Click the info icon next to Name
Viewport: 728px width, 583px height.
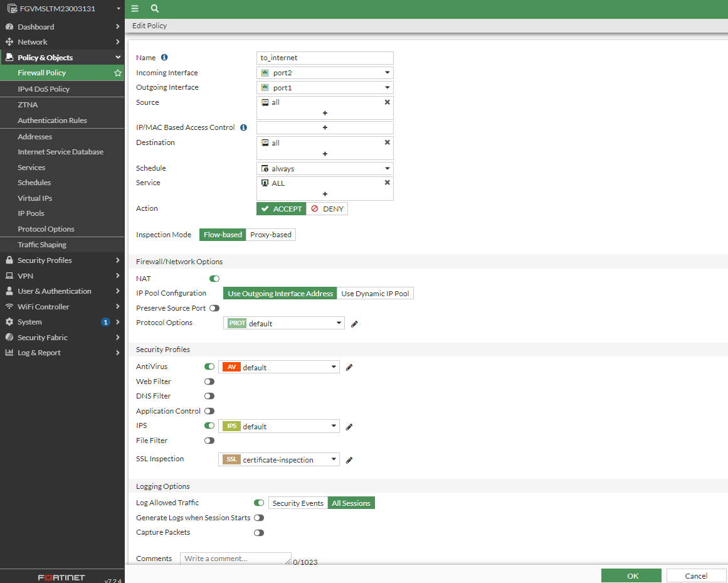pos(164,57)
